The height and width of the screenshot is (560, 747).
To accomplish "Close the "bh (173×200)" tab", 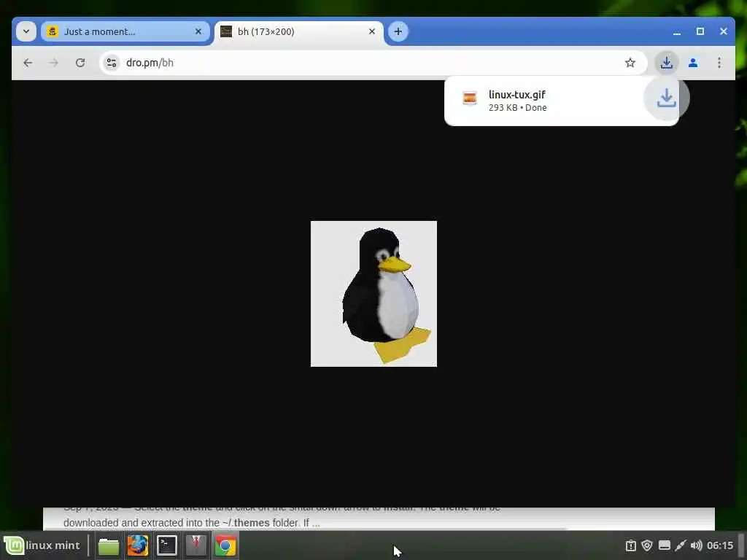I will pos(372,31).
